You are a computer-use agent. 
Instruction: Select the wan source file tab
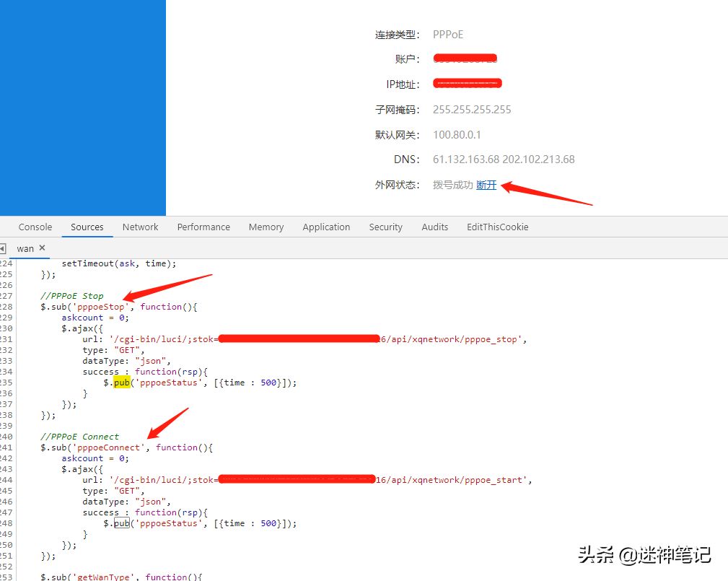[25, 248]
